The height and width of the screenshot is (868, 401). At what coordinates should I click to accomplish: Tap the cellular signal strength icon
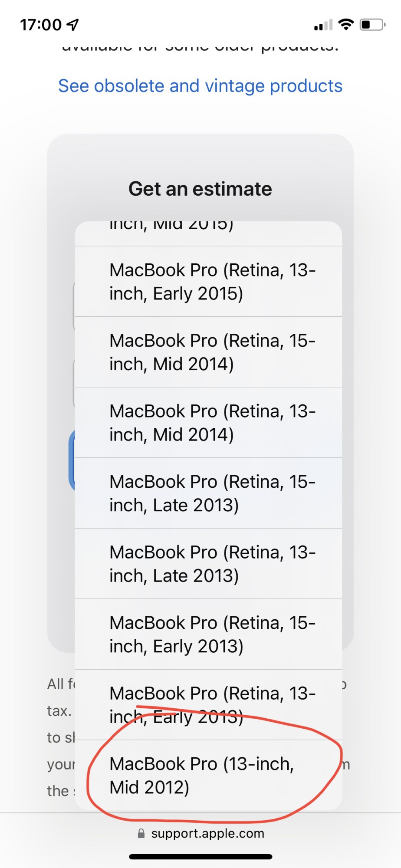323,25
